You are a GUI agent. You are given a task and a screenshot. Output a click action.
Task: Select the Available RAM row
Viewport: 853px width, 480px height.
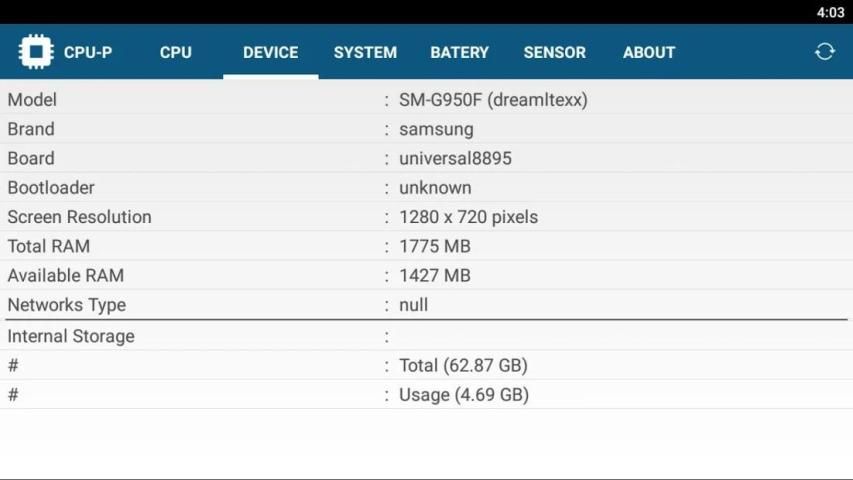[426, 275]
